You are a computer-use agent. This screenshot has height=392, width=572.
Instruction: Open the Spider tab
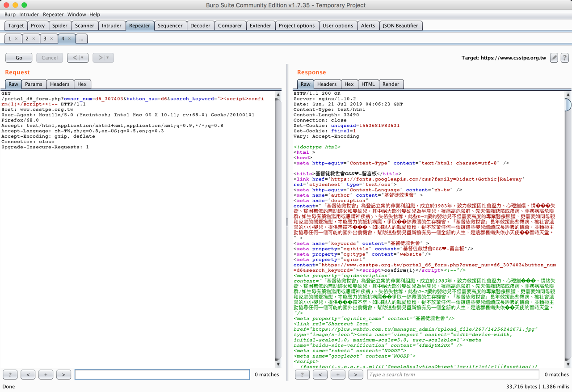pos(59,25)
